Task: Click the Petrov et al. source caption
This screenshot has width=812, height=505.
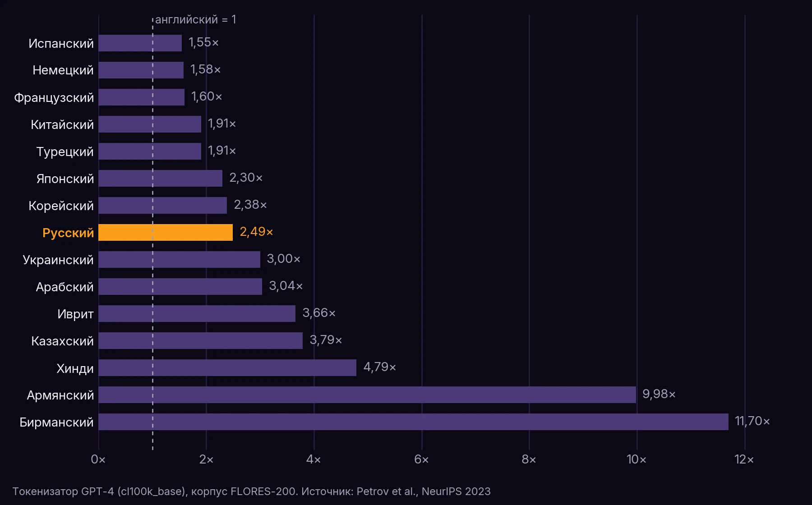Action: (251, 491)
